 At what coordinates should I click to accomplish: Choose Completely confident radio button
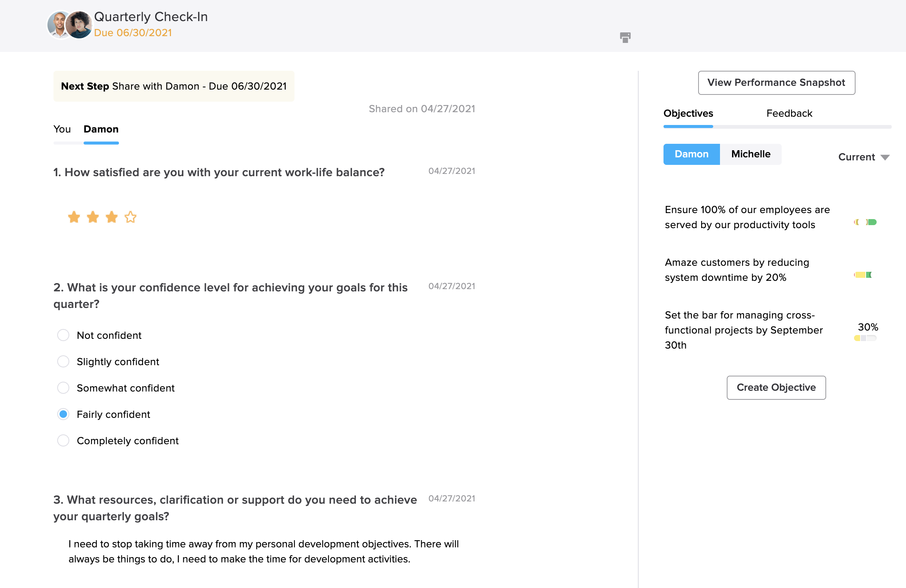pos(63,441)
